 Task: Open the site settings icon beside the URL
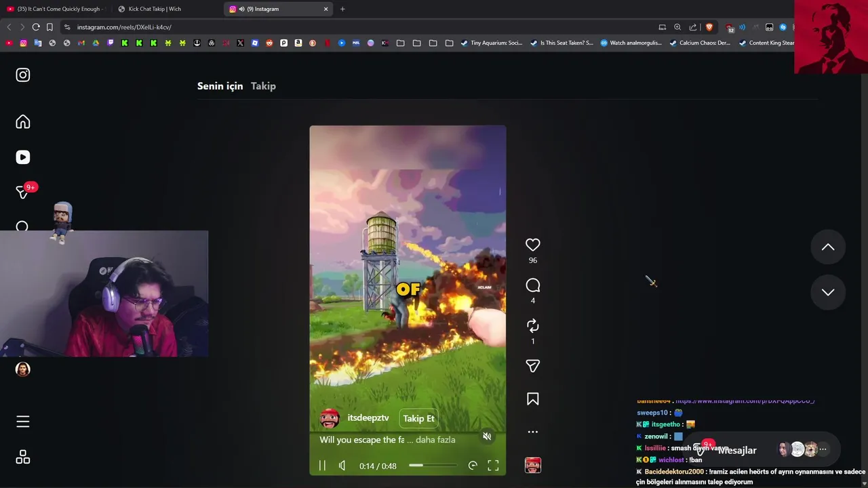tap(67, 27)
